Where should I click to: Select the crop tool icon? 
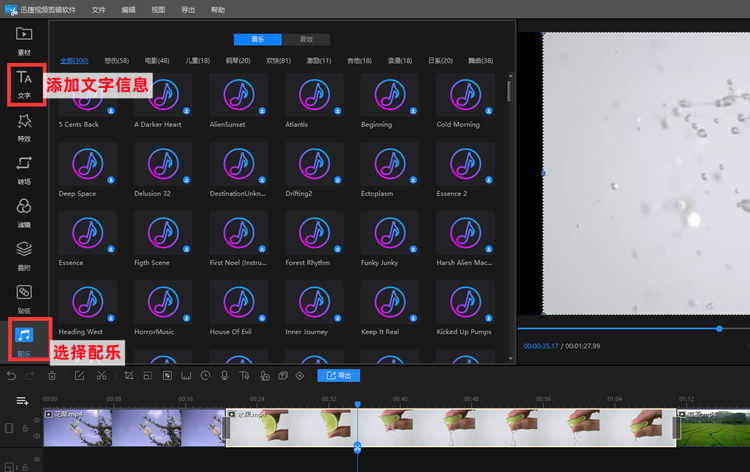[129, 376]
